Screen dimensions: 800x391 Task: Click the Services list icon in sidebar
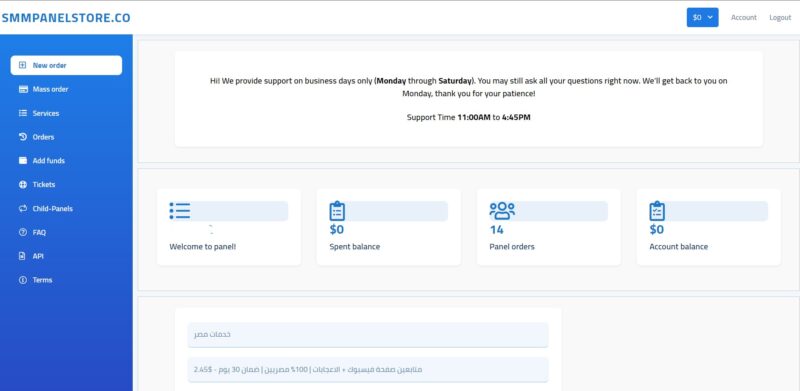tap(23, 113)
